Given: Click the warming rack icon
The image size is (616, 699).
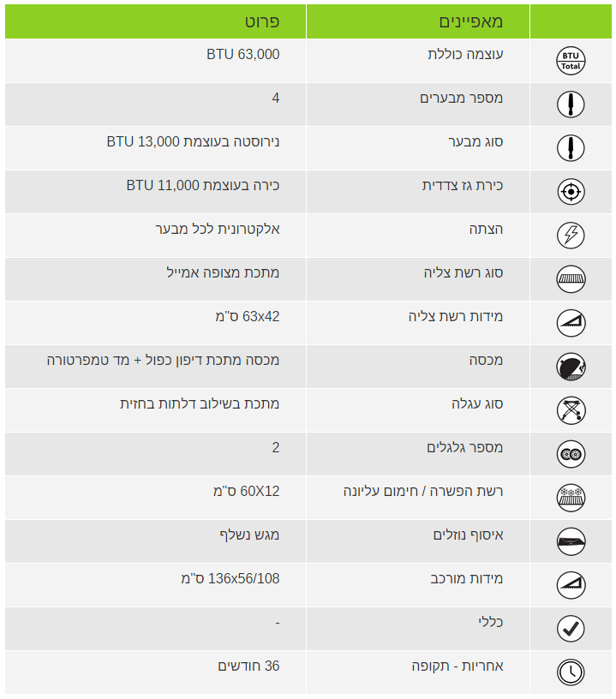Looking at the screenshot, I should pos(571,498).
